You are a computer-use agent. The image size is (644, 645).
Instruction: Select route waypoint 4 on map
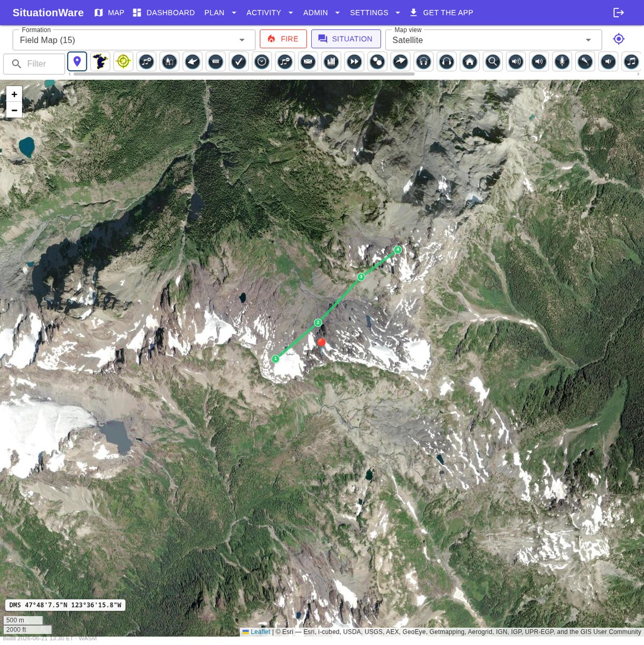click(398, 250)
